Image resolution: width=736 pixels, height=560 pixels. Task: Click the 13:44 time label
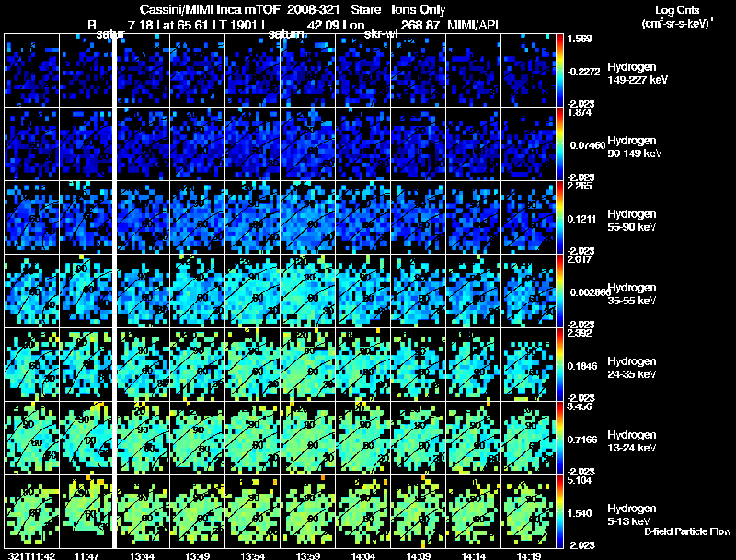[143, 555]
